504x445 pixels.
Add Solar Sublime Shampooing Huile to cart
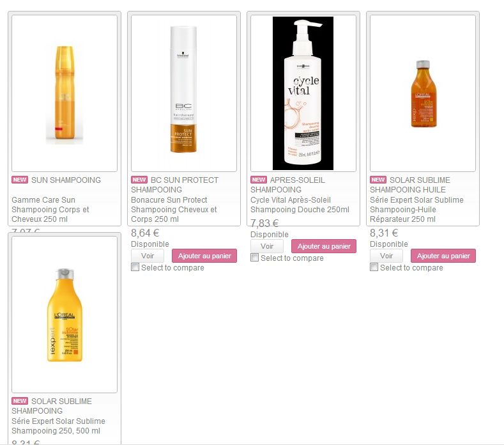(443, 256)
